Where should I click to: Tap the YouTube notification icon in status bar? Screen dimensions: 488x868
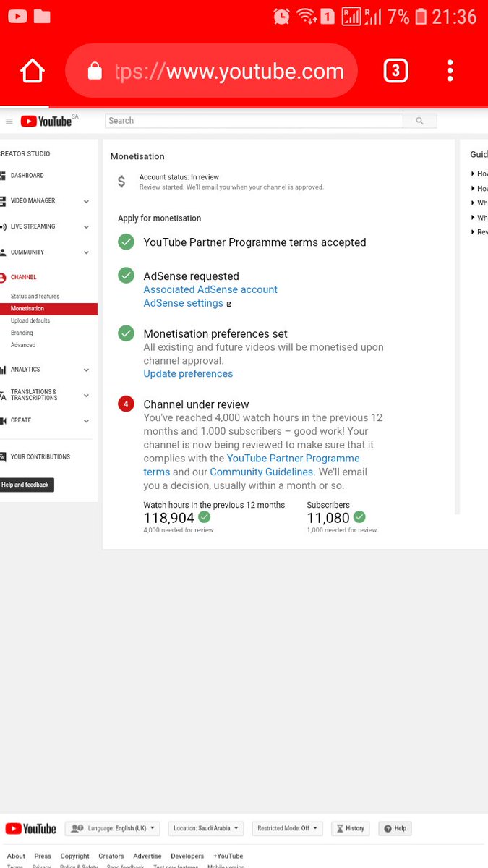[x=17, y=16]
